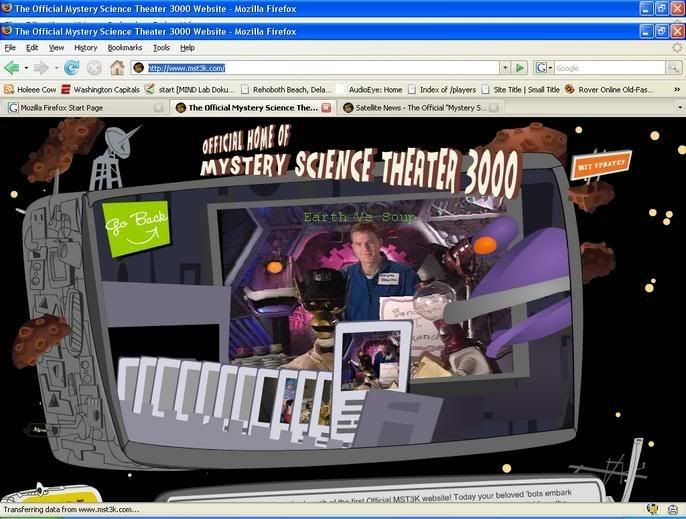The width and height of the screenshot is (686, 519).
Task: Click the site favicon in the address bar
Action: 139,68
